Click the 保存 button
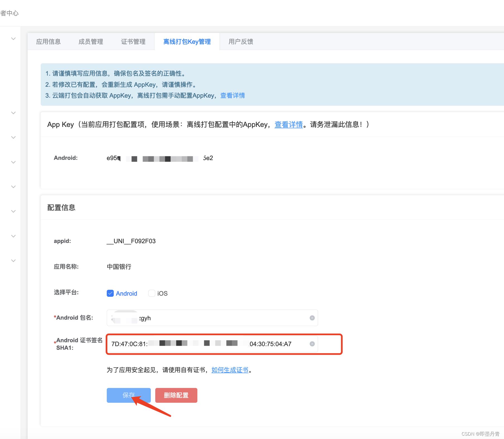Viewport: 504px width, 439px height. point(129,395)
